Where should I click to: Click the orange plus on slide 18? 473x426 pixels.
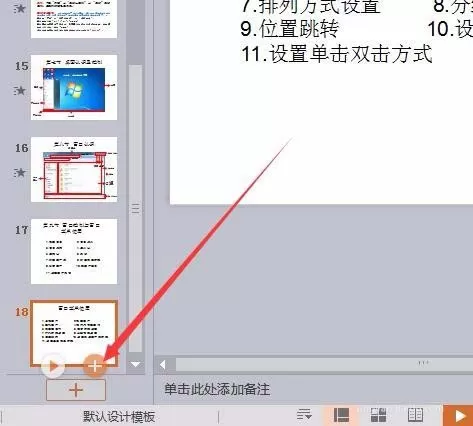pos(95,366)
